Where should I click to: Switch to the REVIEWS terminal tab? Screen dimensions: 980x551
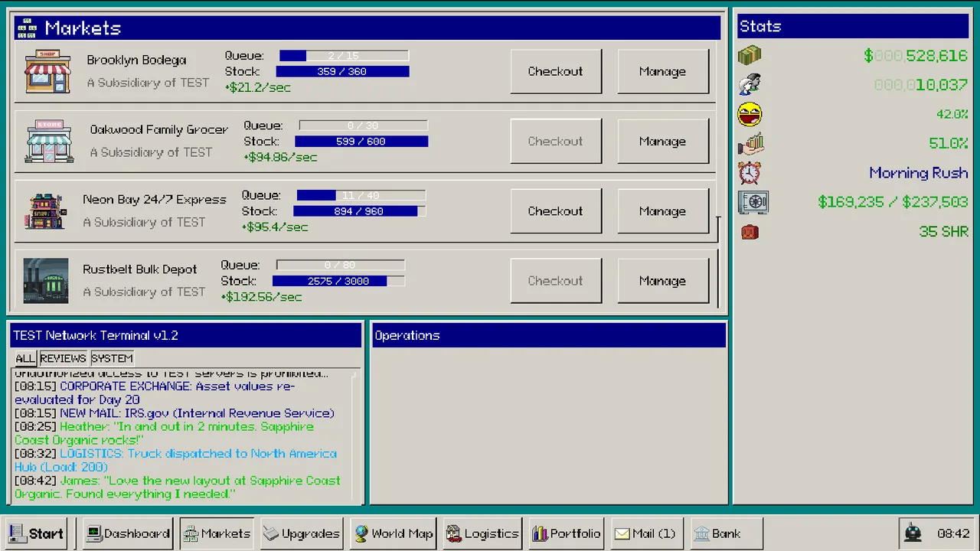click(63, 358)
